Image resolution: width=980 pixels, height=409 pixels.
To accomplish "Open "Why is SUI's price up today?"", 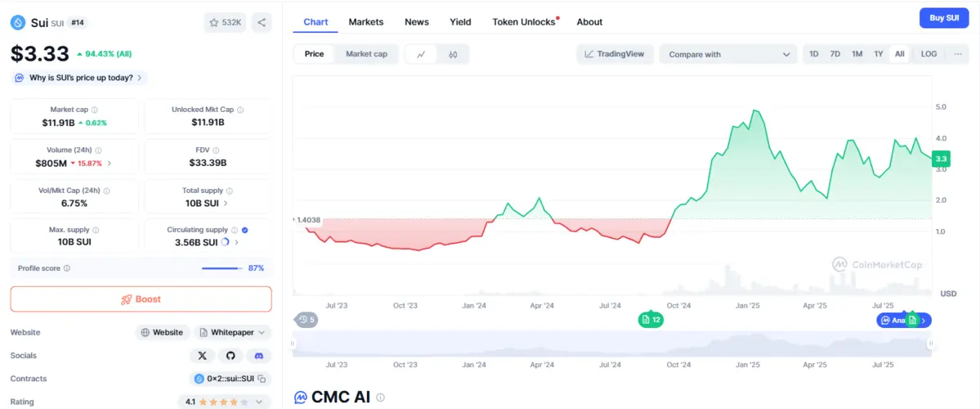I will coord(79,78).
